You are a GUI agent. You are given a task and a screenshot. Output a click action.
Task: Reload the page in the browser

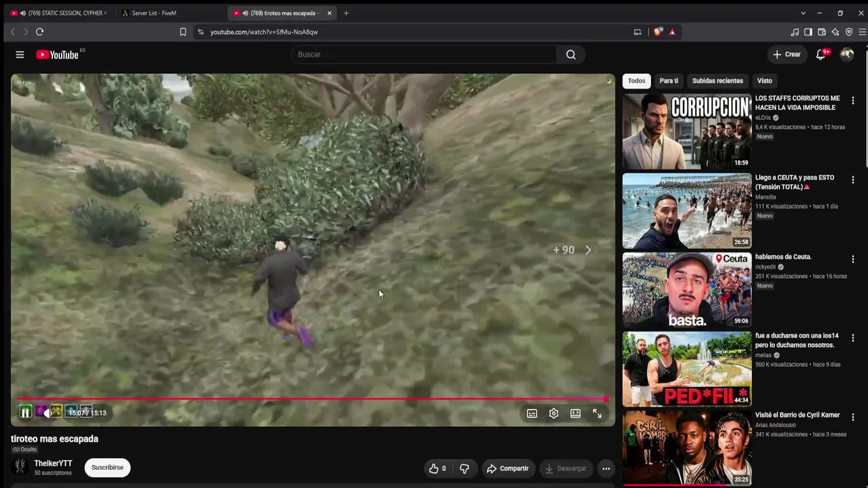pos(39,32)
